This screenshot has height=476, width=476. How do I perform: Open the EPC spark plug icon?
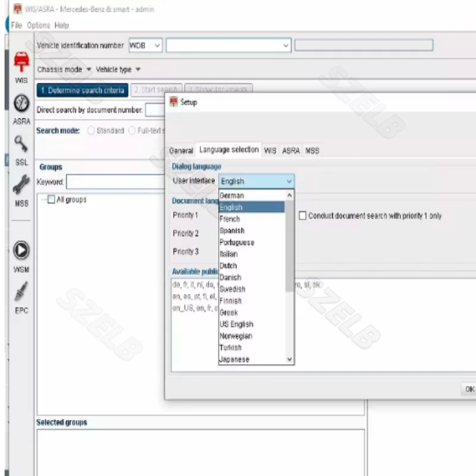click(x=21, y=292)
